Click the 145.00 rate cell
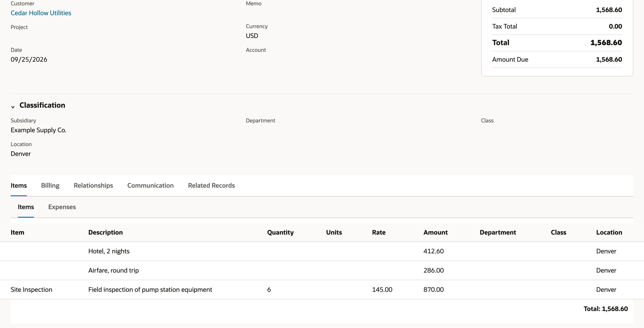This screenshot has height=328, width=644. point(382,290)
